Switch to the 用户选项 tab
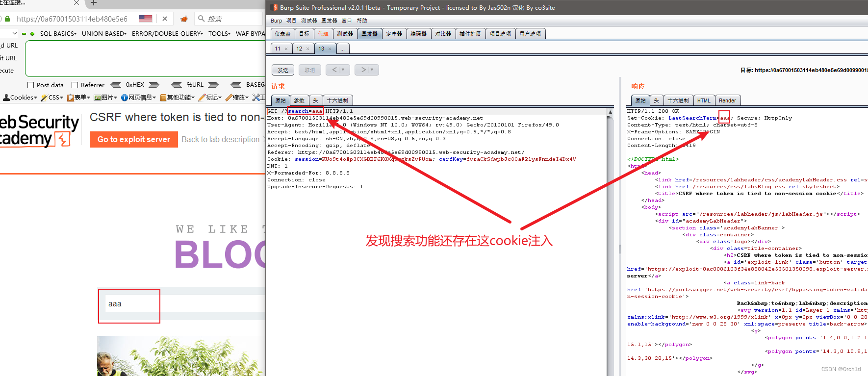 coord(530,34)
